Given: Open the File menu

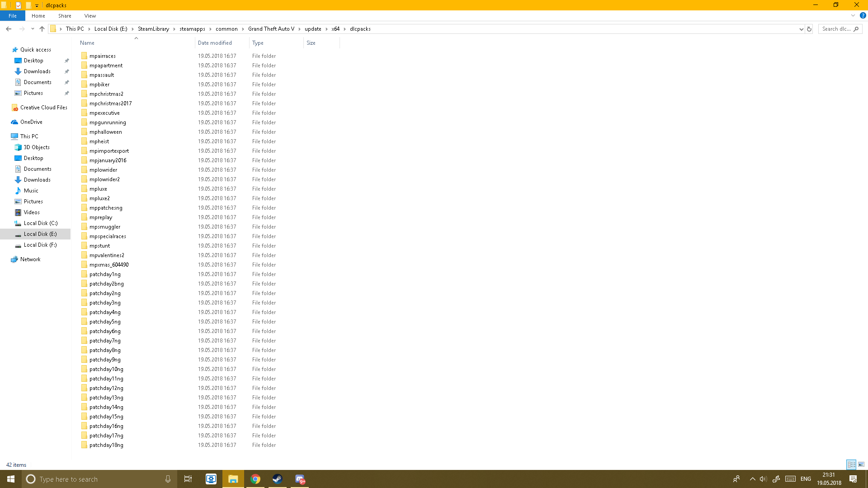Looking at the screenshot, I should tap(13, 16).
